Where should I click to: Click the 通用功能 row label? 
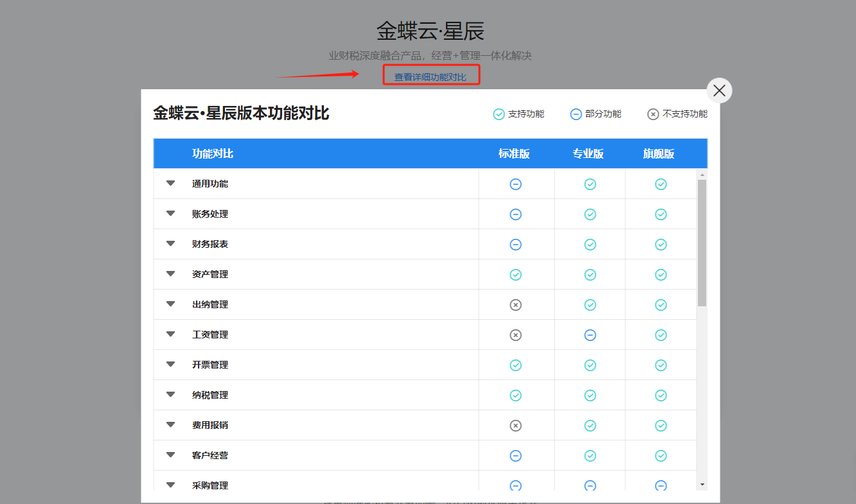coord(210,184)
